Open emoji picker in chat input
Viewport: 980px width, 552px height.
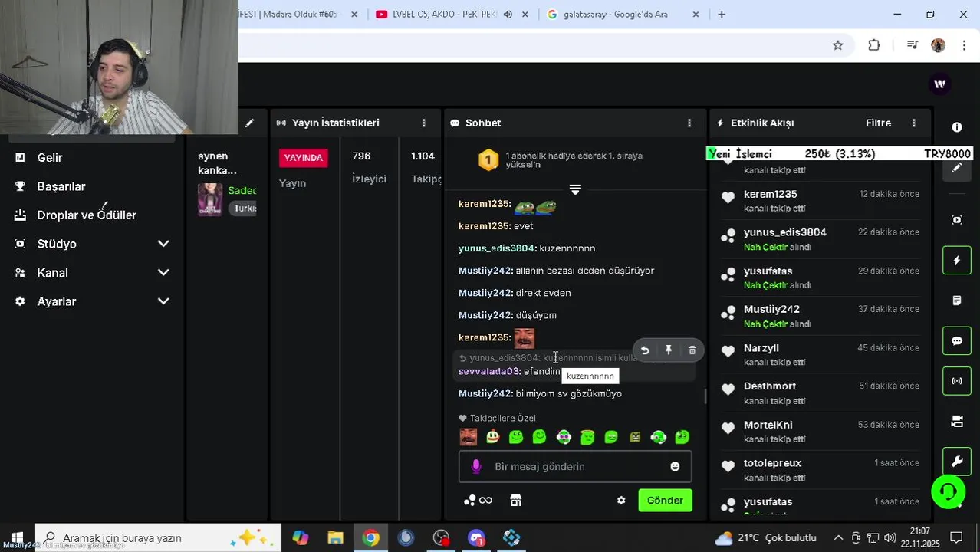pyautogui.click(x=675, y=466)
